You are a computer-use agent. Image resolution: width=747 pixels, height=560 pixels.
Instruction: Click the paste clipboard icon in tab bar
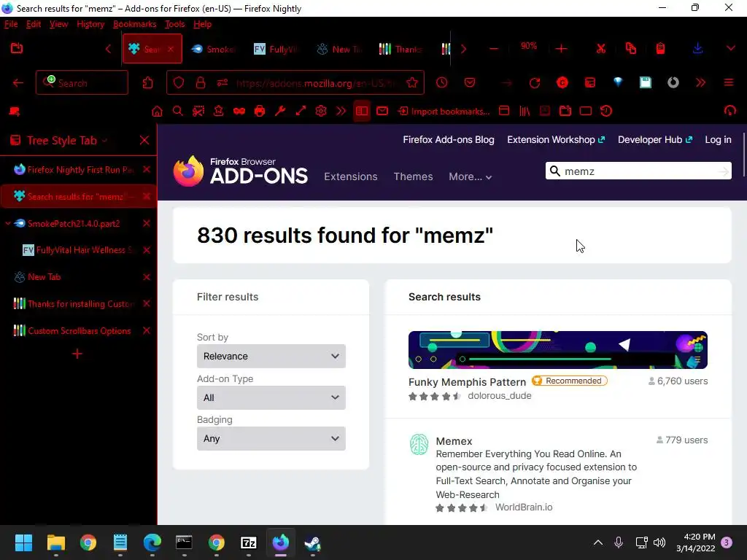tap(660, 49)
